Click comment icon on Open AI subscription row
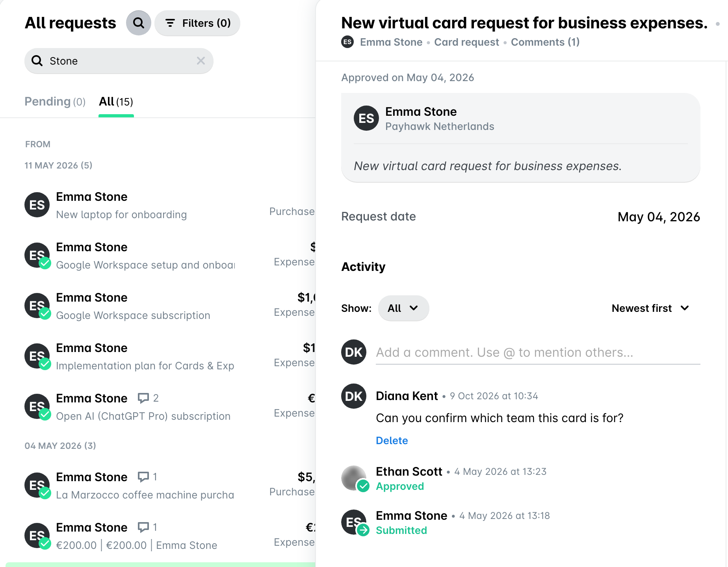This screenshot has height=567, width=728. (x=143, y=398)
